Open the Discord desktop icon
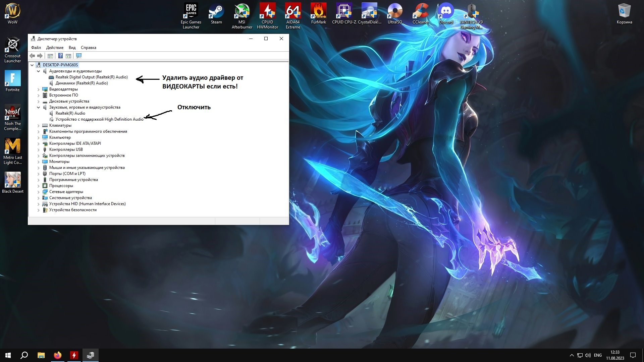 [446, 13]
